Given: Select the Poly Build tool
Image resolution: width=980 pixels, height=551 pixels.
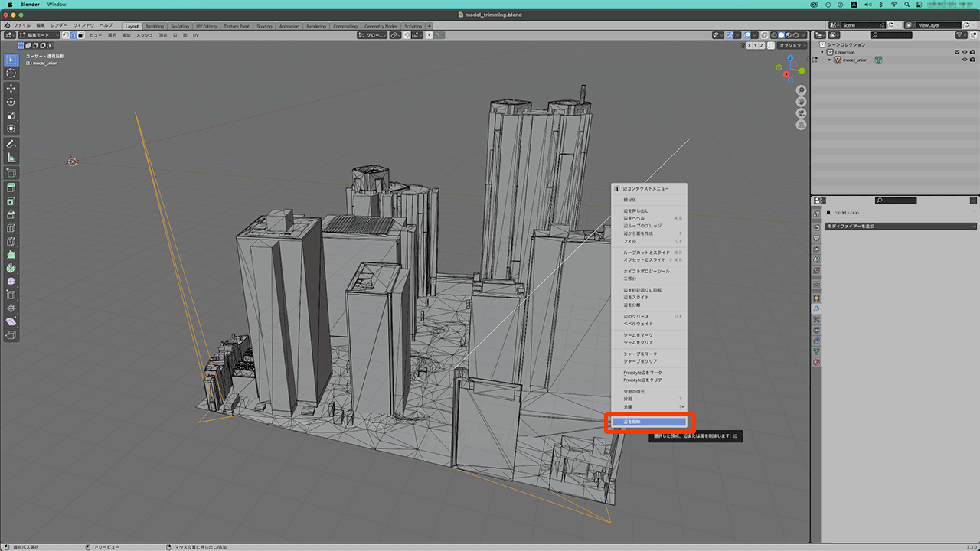Looking at the screenshot, I should coord(11,256).
